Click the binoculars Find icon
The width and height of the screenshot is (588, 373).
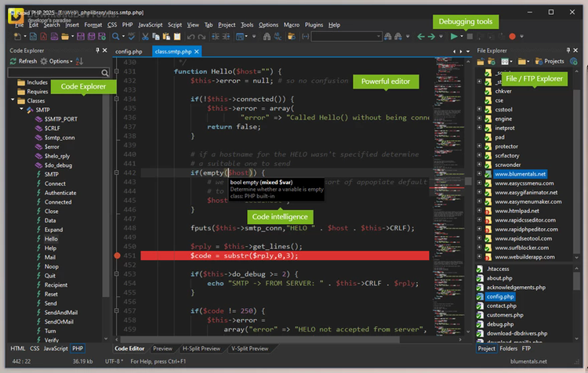click(x=267, y=36)
